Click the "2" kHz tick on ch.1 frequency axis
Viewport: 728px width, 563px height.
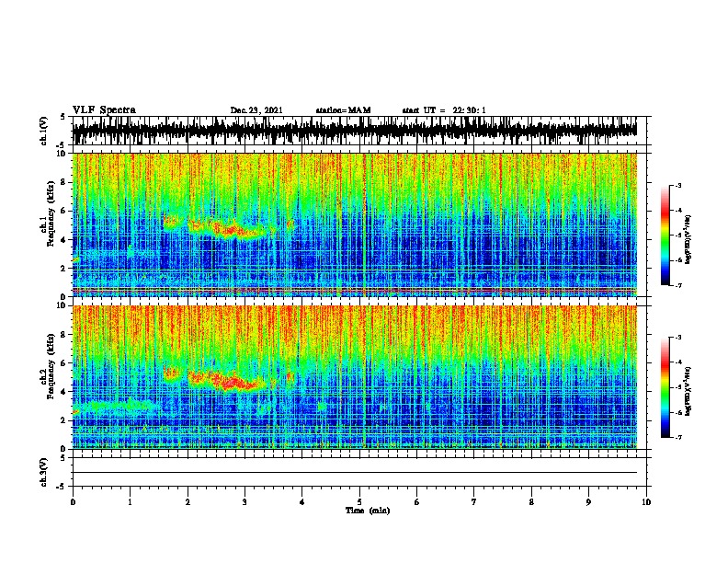coord(64,269)
